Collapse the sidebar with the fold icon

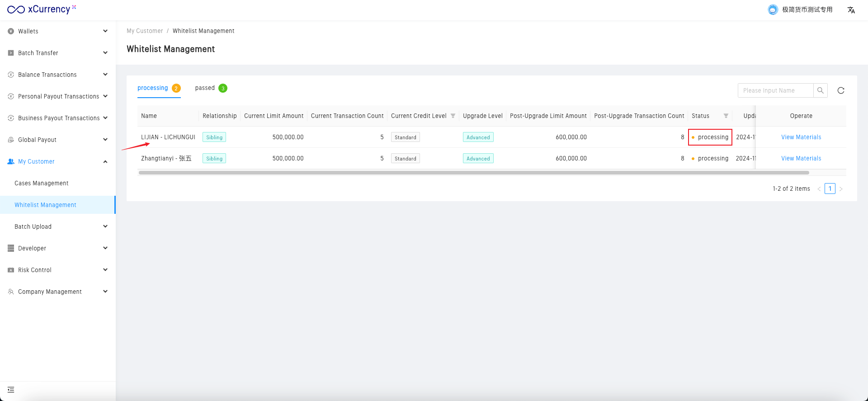[x=11, y=390]
